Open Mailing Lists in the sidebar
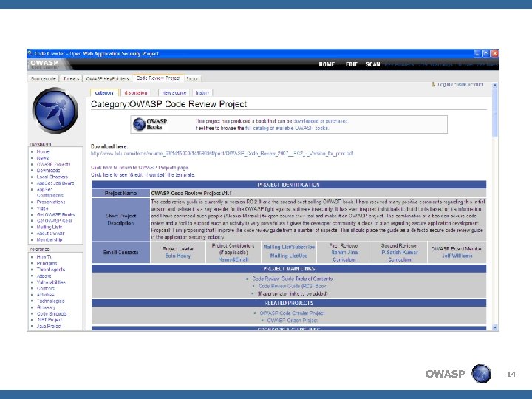 pyautogui.click(x=50, y=228)
